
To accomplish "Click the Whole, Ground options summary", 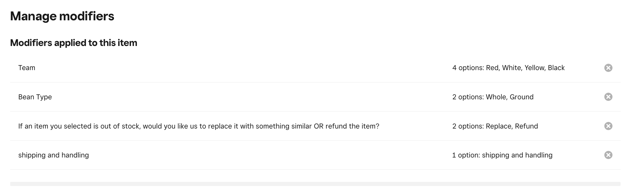I will tap(509, 97).
